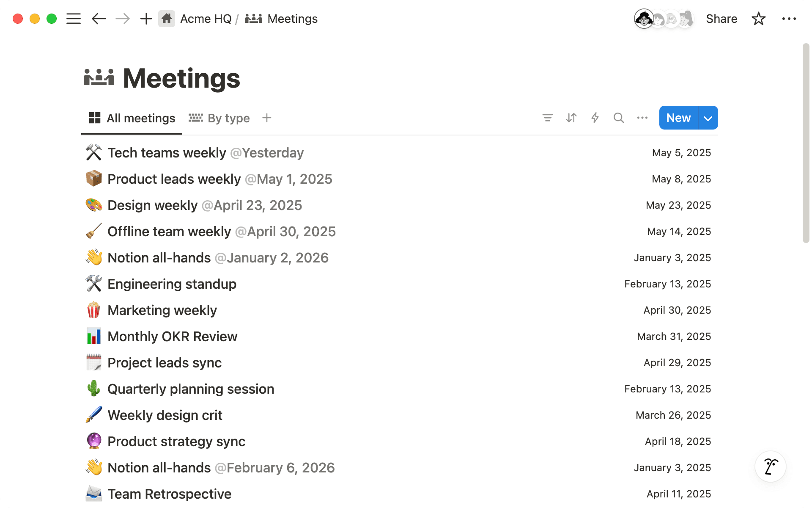Click the Notion AI icon in bottom corner
The height and width of the screenshot is (508, 812).
click(x=770, y=466)
